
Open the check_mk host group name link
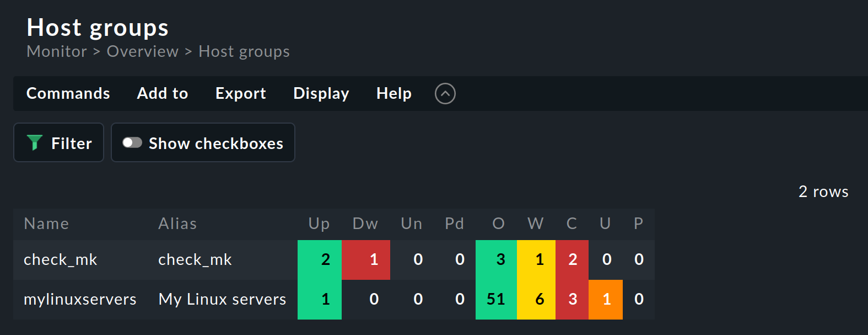click(60, 259)
